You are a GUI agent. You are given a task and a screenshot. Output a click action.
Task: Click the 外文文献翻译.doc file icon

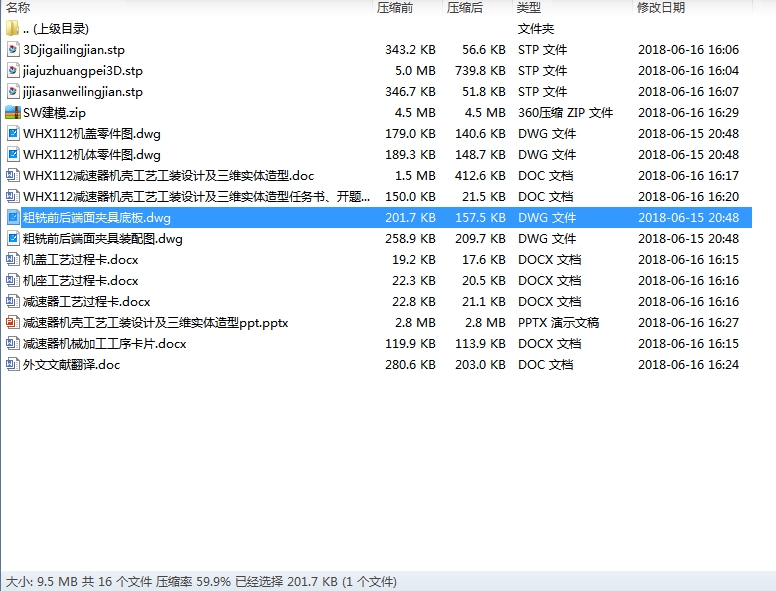(12, 365)
